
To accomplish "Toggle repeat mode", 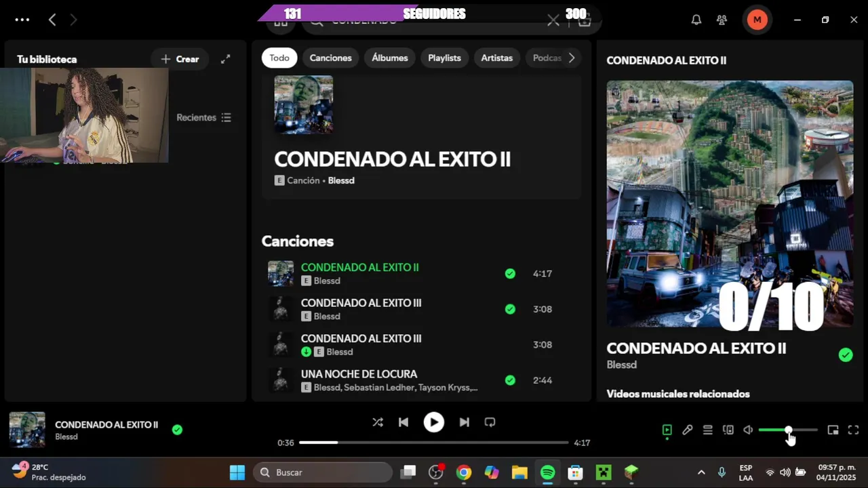I will pyautogui.click(x=490, y=422).
